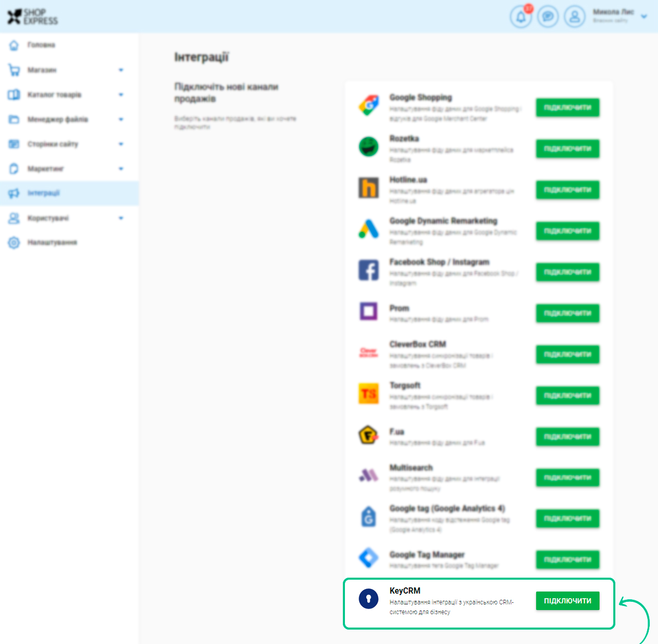The width and height of the screenshot is (658, 644).
Task: Connect Google tag (Google Analytics 4)
Action: (x=568, y=518)
